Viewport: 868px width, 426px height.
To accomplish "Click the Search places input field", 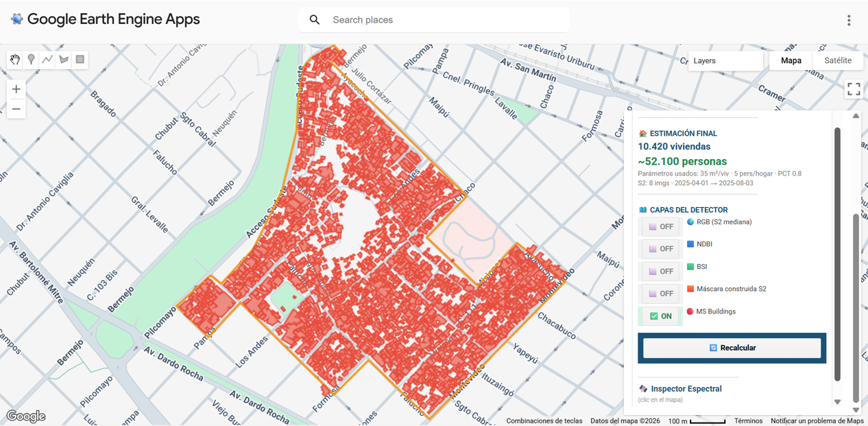I will pos(446,20).
